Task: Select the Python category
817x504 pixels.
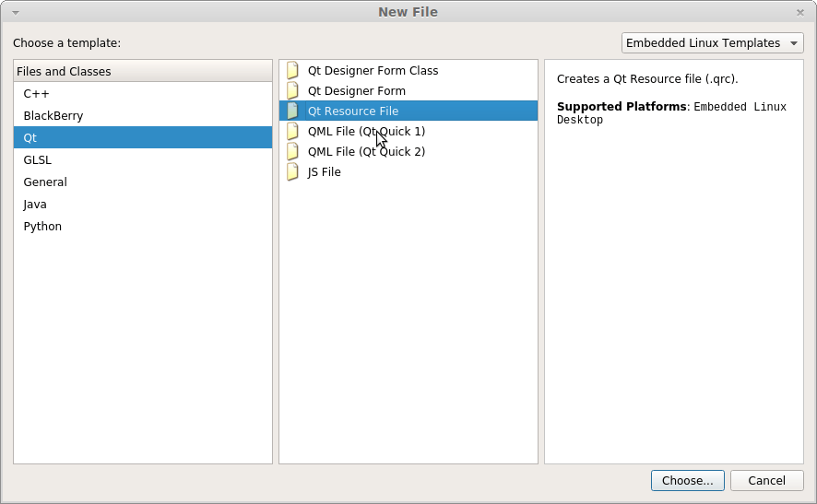Action: pyautogui.click(x=143, y=226)
